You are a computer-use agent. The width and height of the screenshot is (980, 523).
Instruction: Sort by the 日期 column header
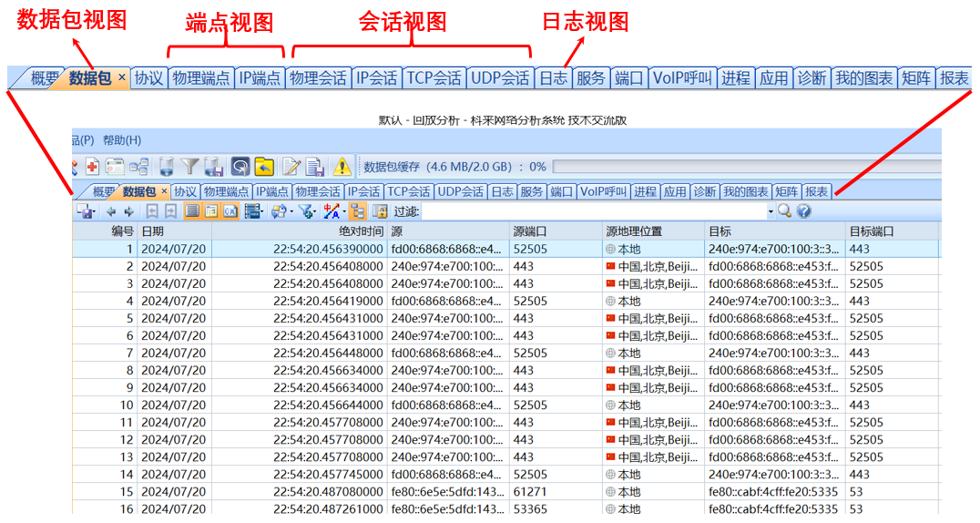174,231
